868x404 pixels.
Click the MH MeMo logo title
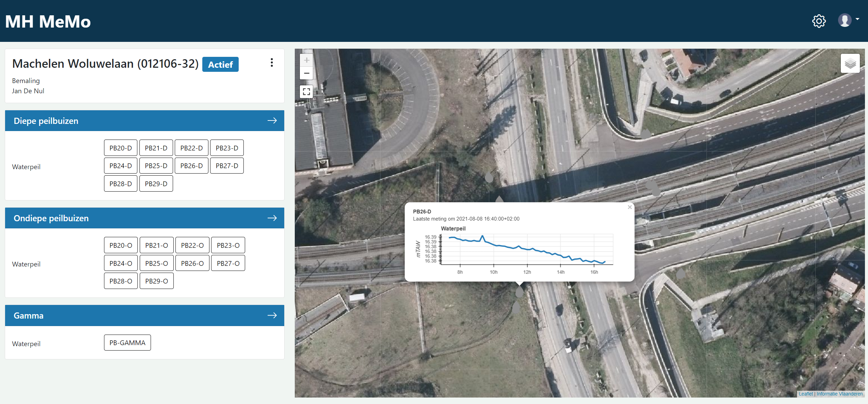(48, 21)
